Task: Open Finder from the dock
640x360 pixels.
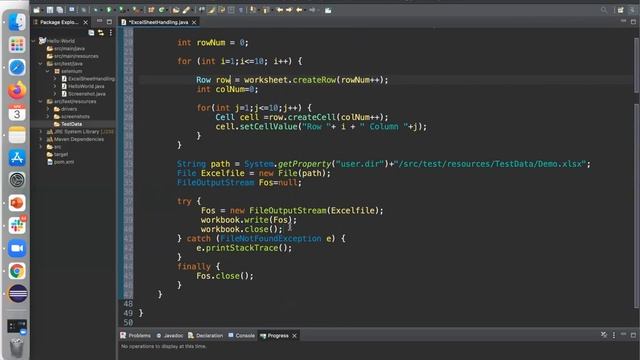Action: [x=17, y=22]
